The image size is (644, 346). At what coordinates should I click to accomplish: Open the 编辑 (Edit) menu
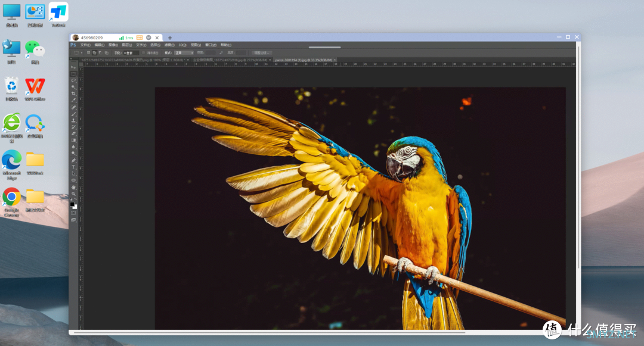pyautogui.click(x=100, y=45)
